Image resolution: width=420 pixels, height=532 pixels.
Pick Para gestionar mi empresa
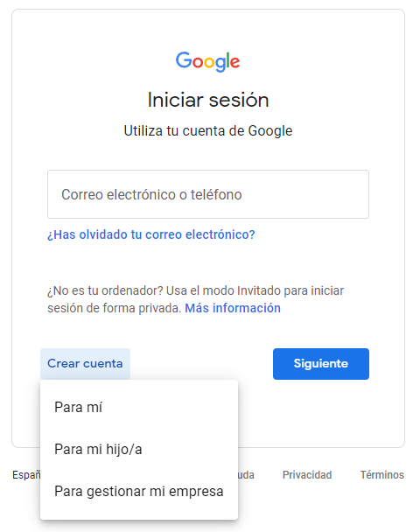139,491
